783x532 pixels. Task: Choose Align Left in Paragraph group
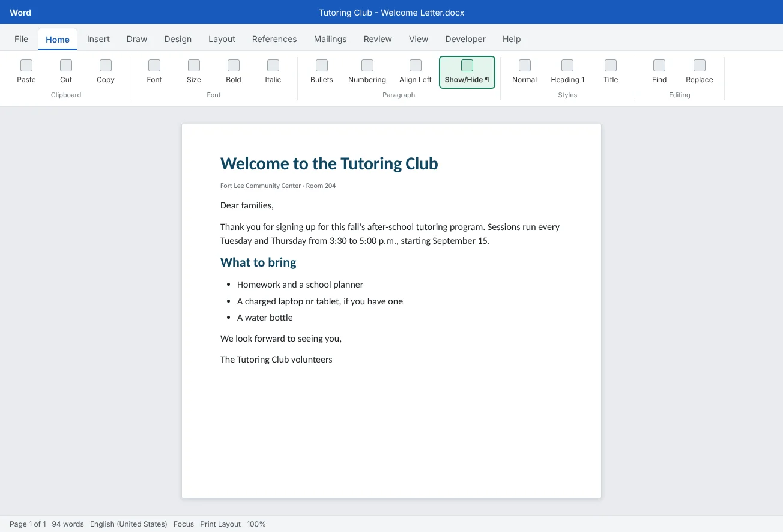pyautogui.click(x=416, y=72)
